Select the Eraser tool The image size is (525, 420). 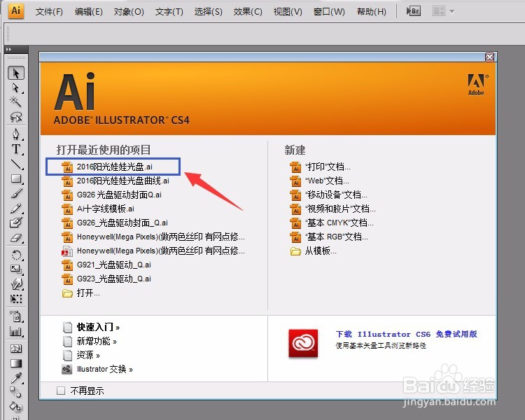(15, 238)
